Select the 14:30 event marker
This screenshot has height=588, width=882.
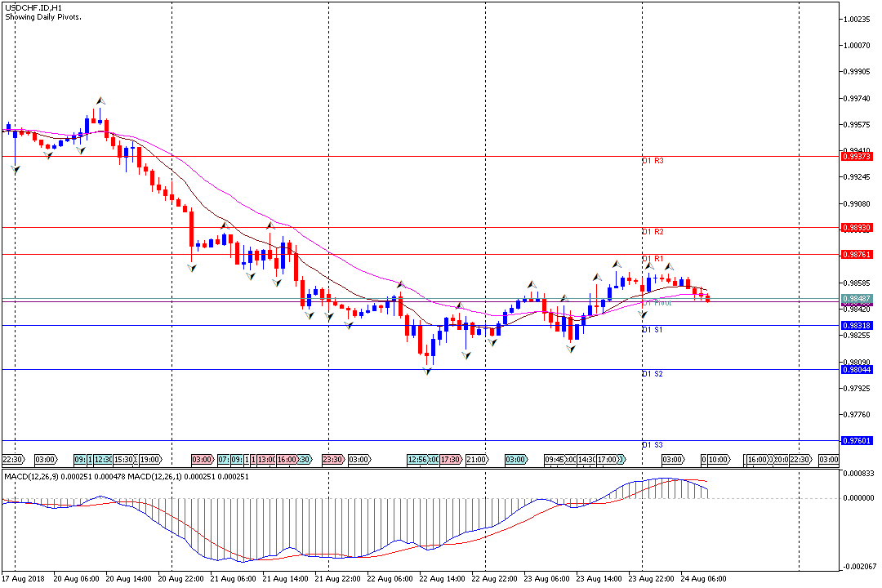point(586,460)
